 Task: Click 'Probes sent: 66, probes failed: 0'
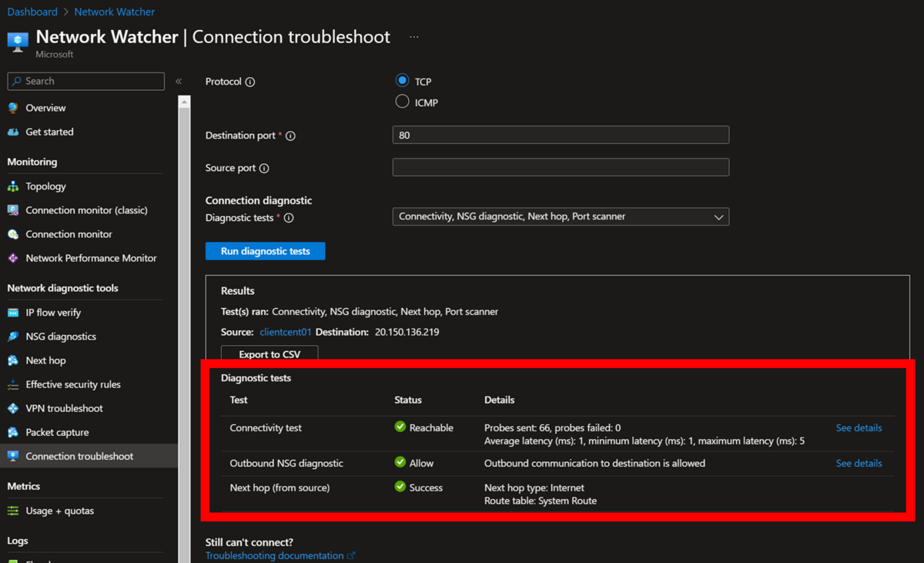pyautogui.click(x=553, y=427)
